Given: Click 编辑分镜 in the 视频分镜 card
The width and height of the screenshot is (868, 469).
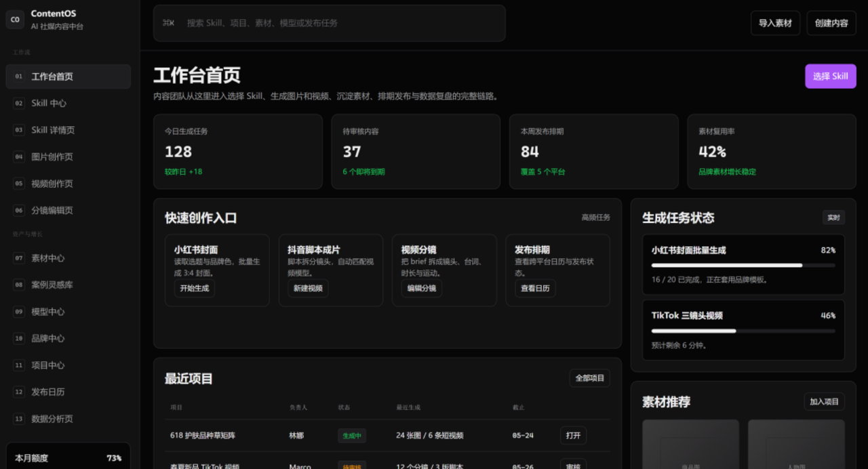Looking at the screenshot, I should pos(422,288).
